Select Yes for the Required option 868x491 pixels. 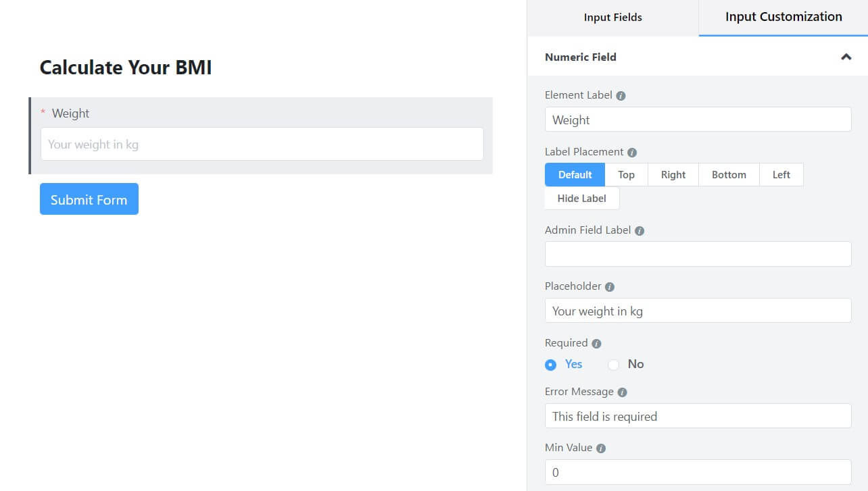point(551,365)
